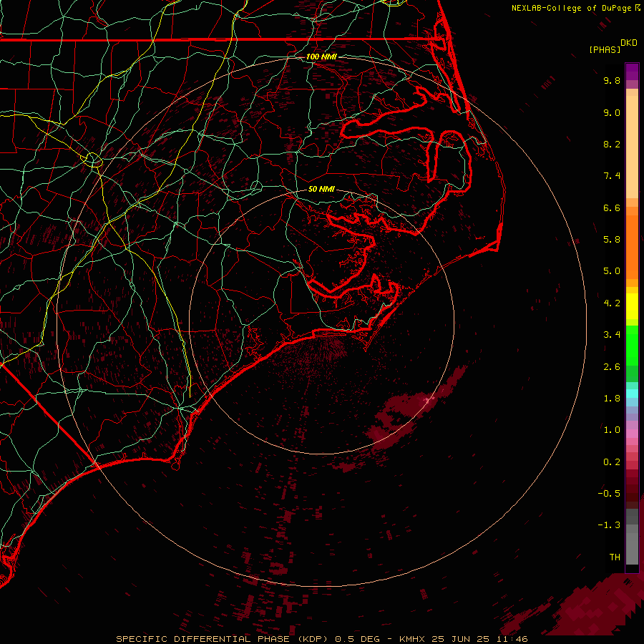Click the yellow band of the color bar
This screenshot has height=644, width=644.
[632, 306]
